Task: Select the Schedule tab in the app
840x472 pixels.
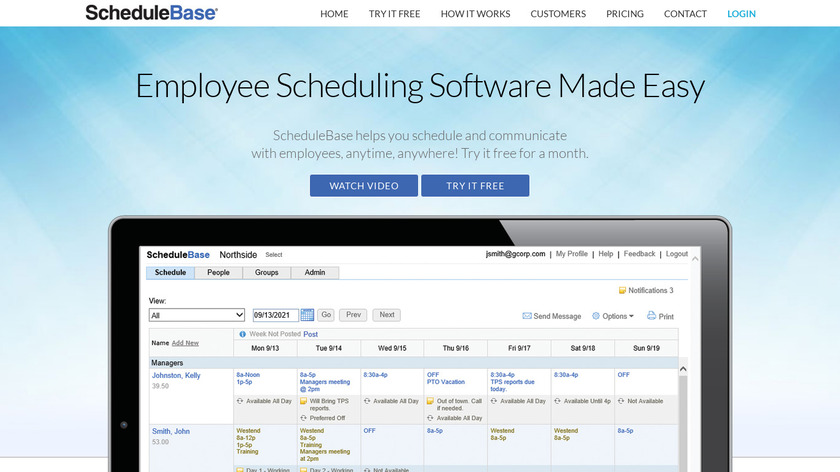Action: tap(170, 273)
